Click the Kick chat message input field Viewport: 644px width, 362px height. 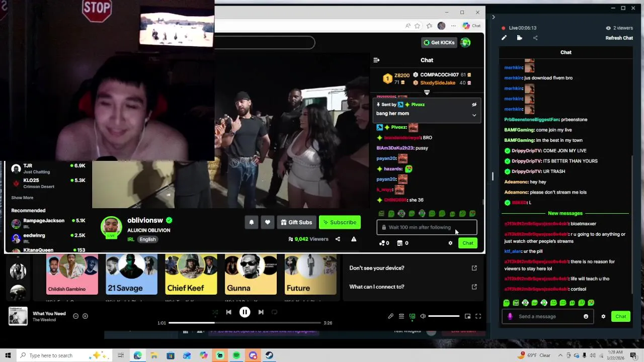click(x=427, y=227)
